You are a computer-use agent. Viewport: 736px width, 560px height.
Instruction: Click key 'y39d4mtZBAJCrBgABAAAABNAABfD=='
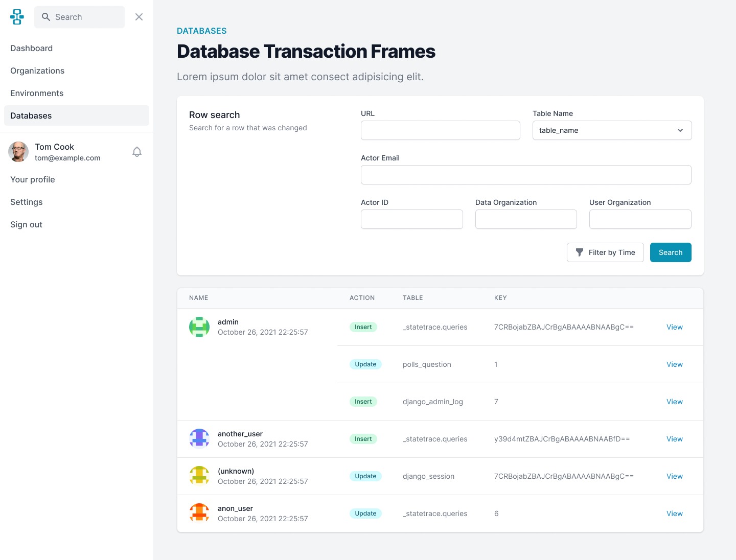point(562,439)
